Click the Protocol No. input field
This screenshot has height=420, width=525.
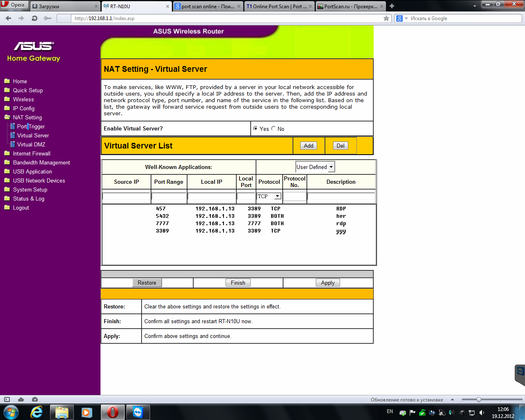click(x=294, y=196)
